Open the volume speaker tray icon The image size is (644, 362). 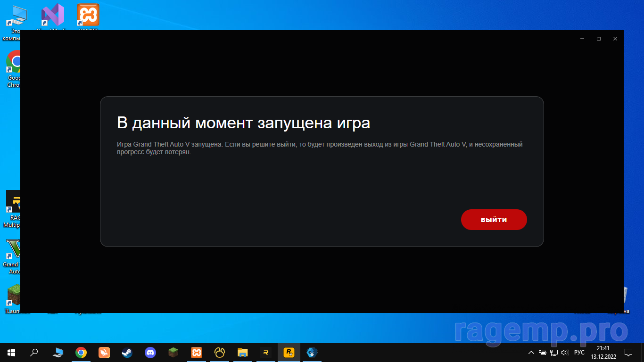coord(565,353)
